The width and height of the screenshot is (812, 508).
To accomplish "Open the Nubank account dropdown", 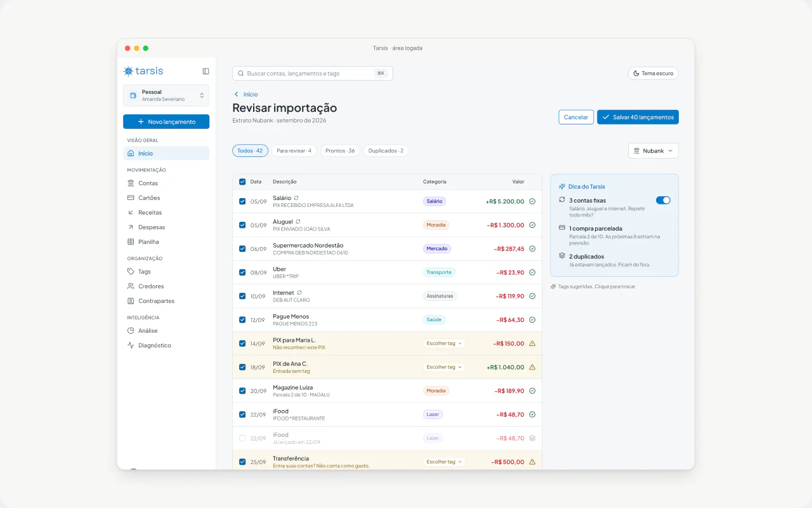I will 653,150.
